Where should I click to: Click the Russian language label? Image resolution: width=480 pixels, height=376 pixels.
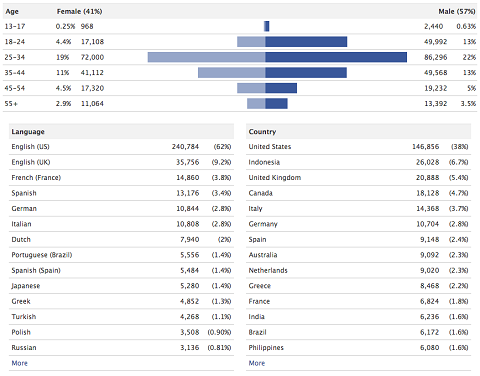[x=24, y=348]
